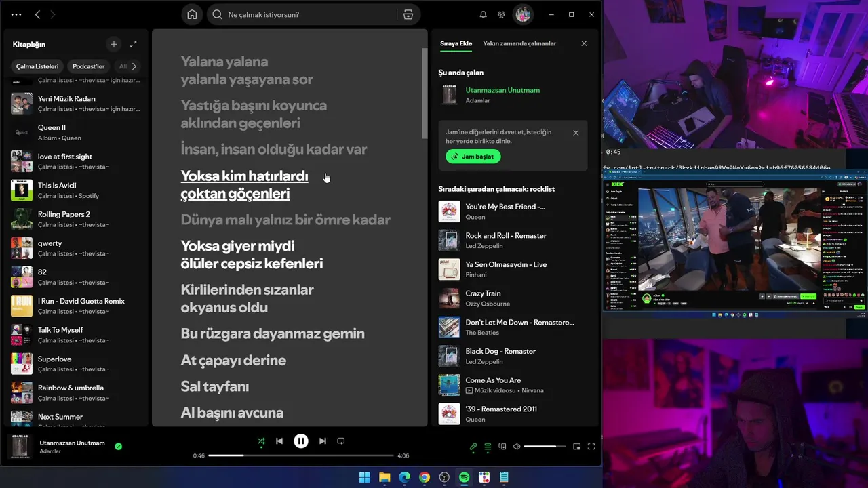868x488 pixels.
Task: Open the This Is Avicii playlist
Action: [75, 190]
